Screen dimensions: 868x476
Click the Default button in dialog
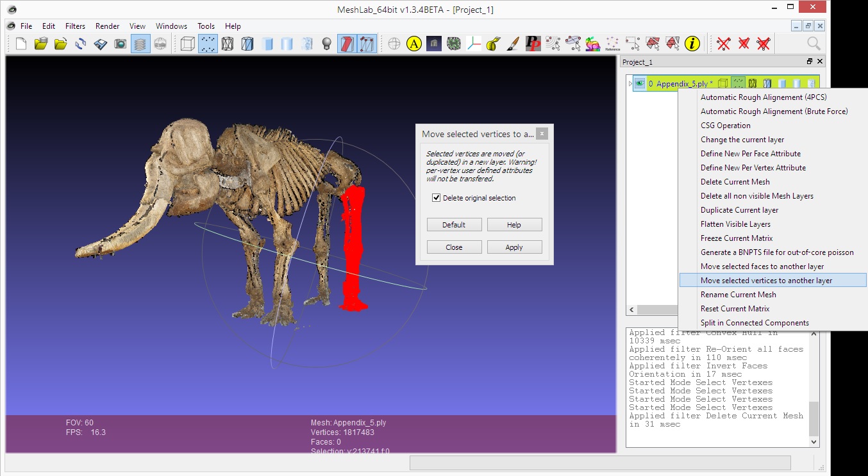453,225
